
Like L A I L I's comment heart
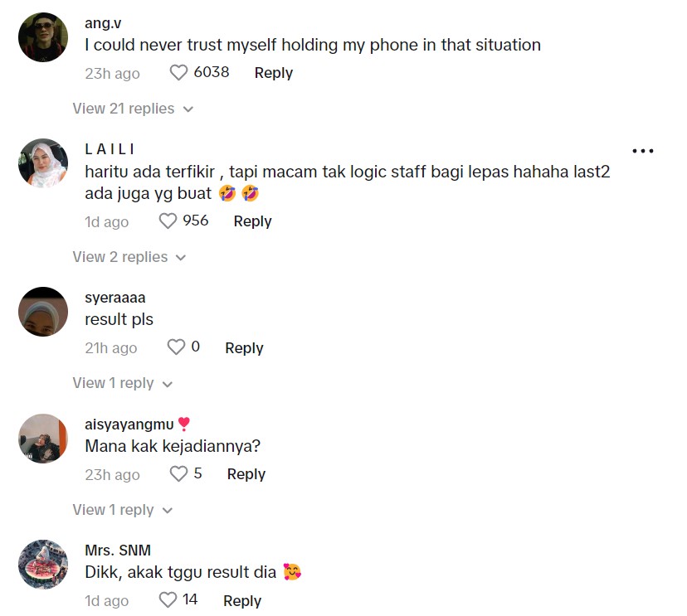pyautogui.click(x=168, y=221)
